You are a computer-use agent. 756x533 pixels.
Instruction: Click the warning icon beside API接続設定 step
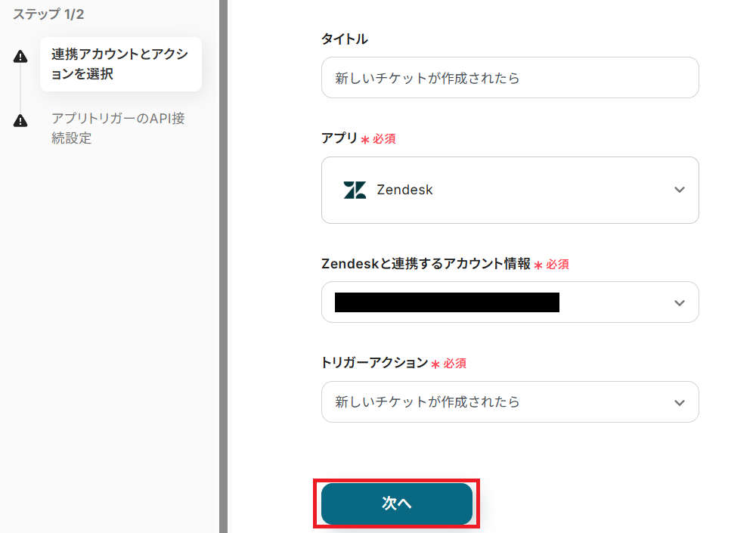point(20,120)
